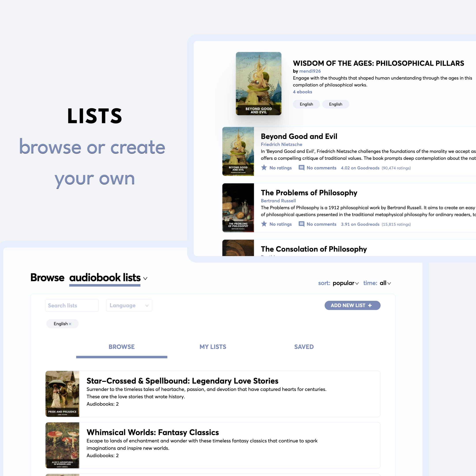Click Wisdom of the Ages list heading

point(378,63)
